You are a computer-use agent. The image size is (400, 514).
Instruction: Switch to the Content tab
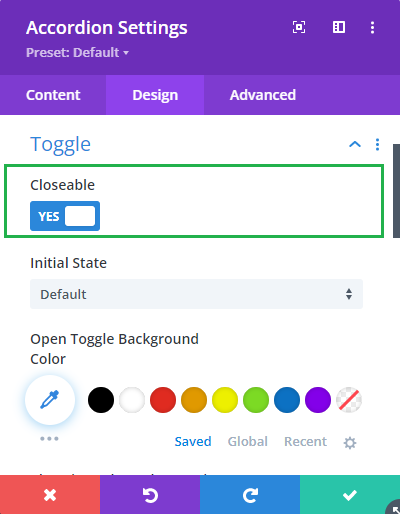53,95
